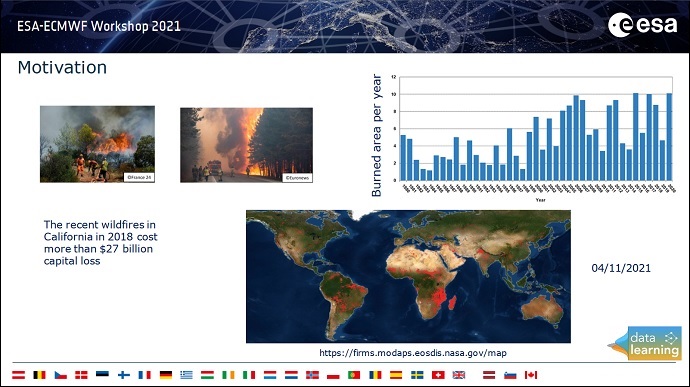Click the Canada flag icon
This screenshot has width=690, height=387.
tap(531, 375)
